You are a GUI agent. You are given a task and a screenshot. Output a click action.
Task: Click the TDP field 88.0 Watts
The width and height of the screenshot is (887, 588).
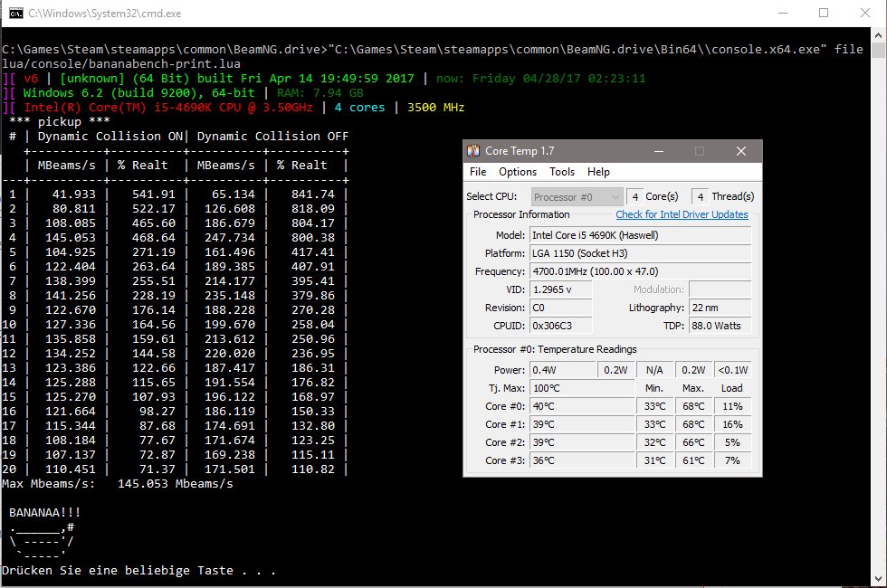tap(720, 326)
